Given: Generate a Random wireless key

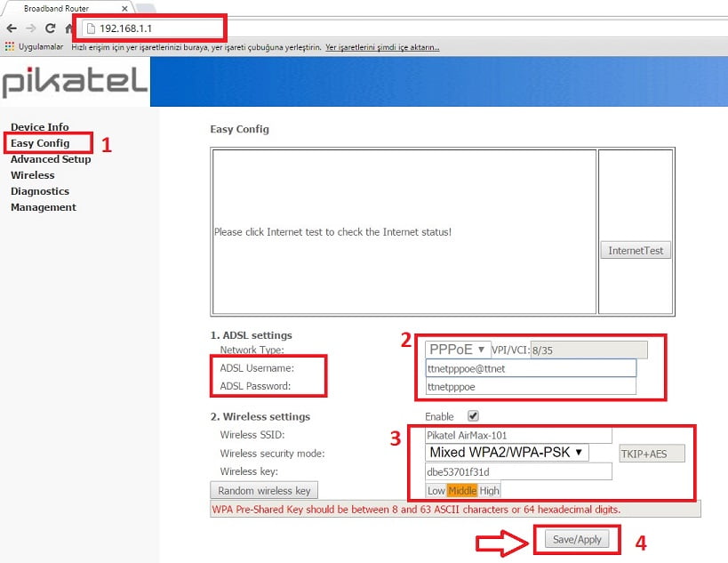Looking at the screenshot, I should pos(264,491).
